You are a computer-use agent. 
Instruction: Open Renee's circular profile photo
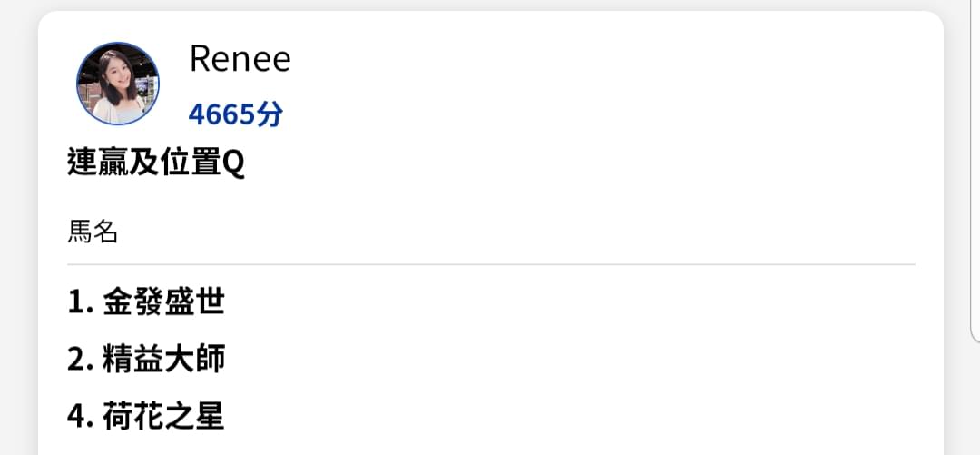(117, 84)
